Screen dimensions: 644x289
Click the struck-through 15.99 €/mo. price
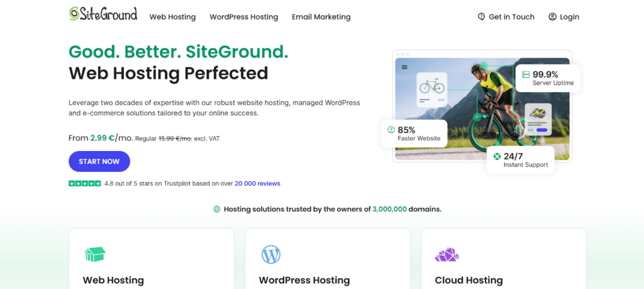click(x=175, y=139)
